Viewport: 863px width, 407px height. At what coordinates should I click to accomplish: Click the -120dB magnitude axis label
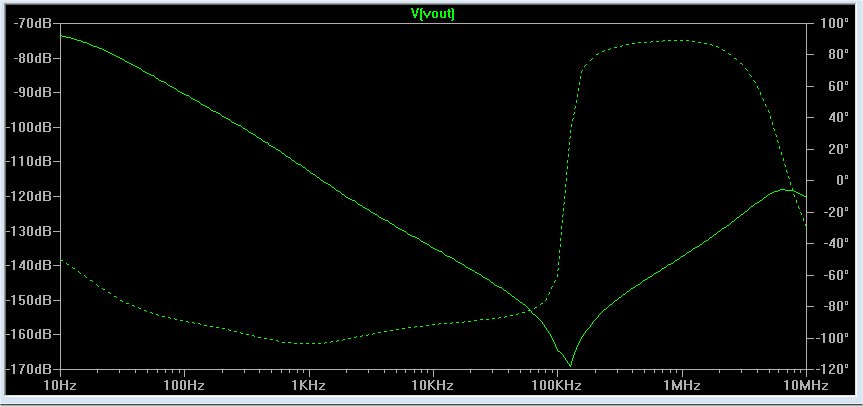pos(28,196)
